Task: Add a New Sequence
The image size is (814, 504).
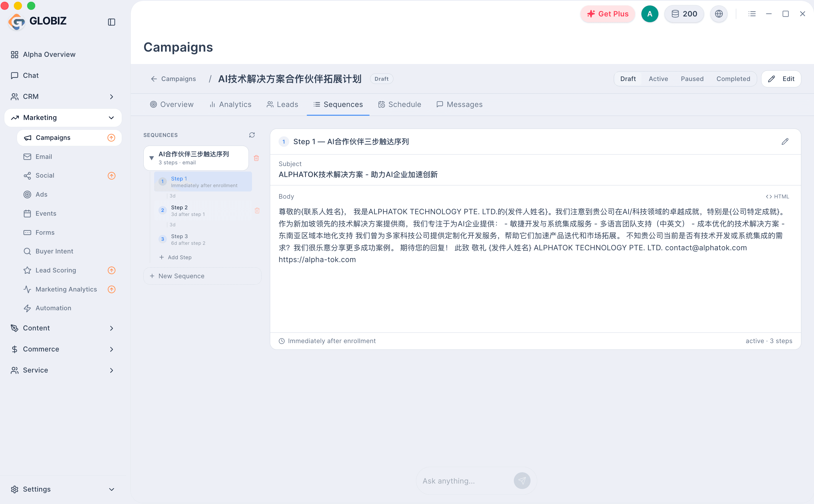Action: coord(202,276)
